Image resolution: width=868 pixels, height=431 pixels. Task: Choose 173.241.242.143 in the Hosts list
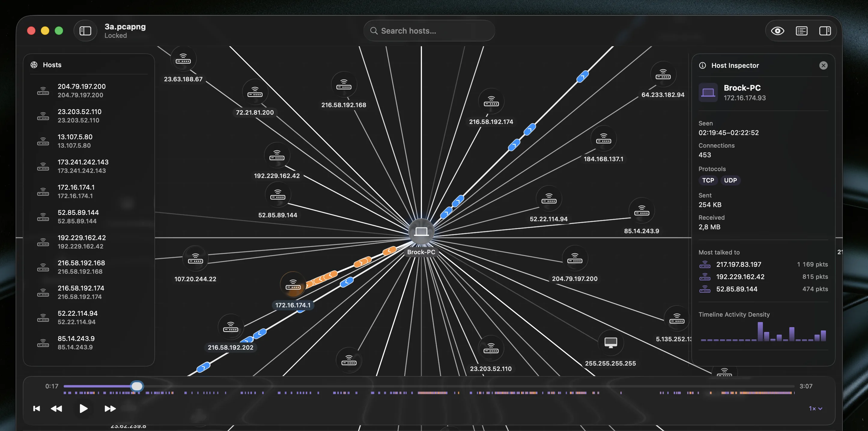(x=89, y=166)
